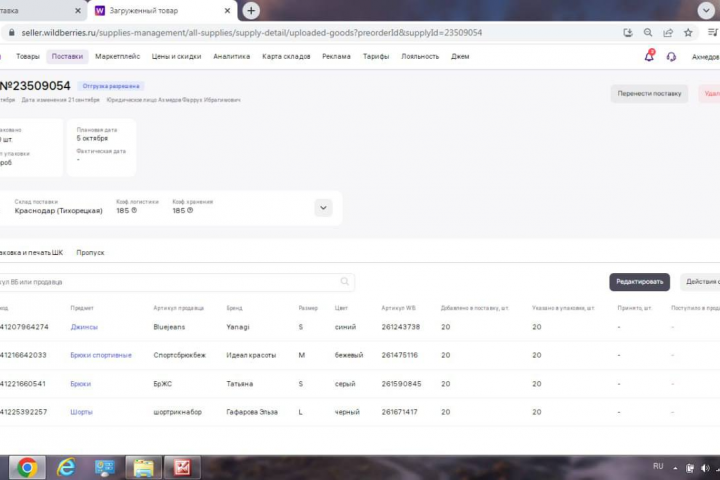Open the Брюки спортивные link
This screenshot has width=720, height=480.
pos(101,355)
